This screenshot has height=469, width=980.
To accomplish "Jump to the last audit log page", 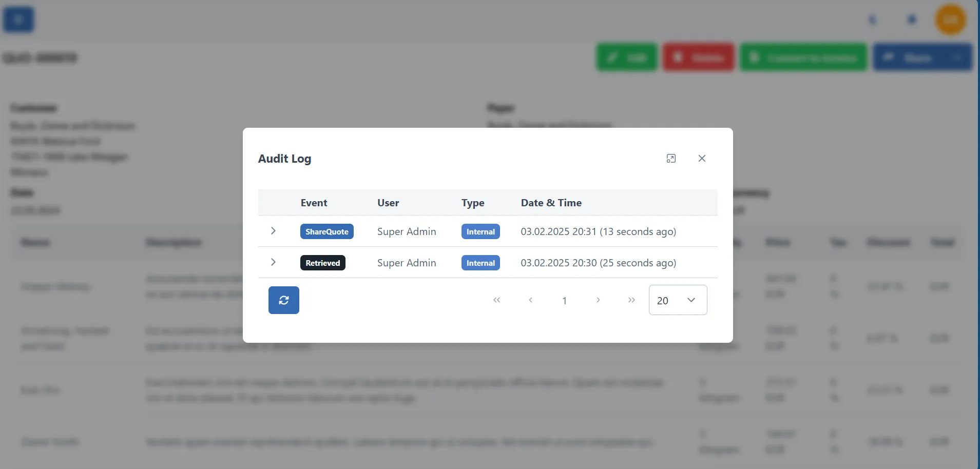I will click(x=631, y=300).
